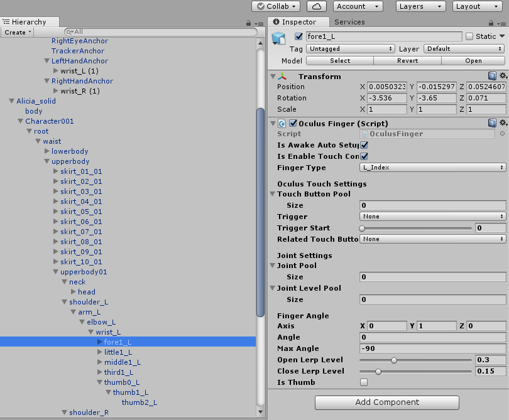Viewport: 509px width, 420px height.
Task: Click the Close Lerp Level slider handle
Action: pos(378,372)
